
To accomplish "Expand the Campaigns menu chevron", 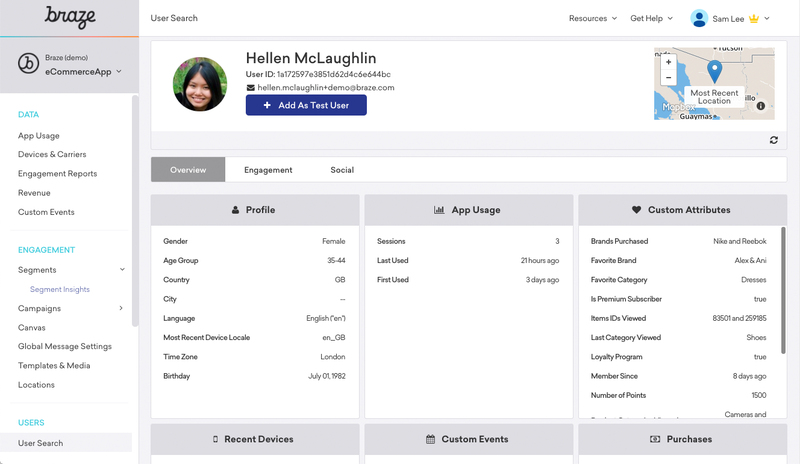I will pyautogui.click(x=121, y=308).
